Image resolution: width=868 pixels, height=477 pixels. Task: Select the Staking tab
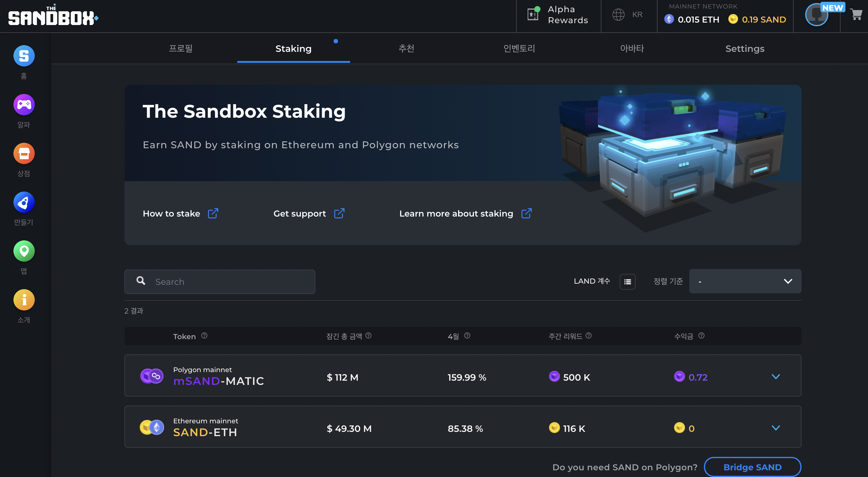pos(293,48)
